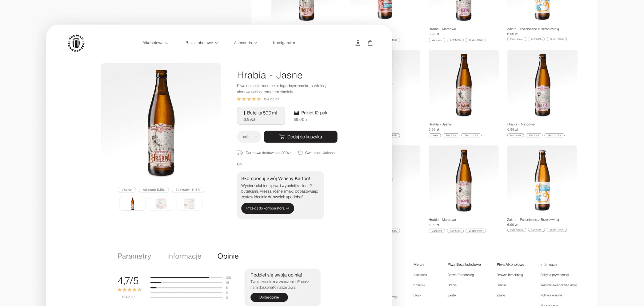Click Przejdź do konfiguratora button
The image size is (644, 306).
[x=267, y=208]
